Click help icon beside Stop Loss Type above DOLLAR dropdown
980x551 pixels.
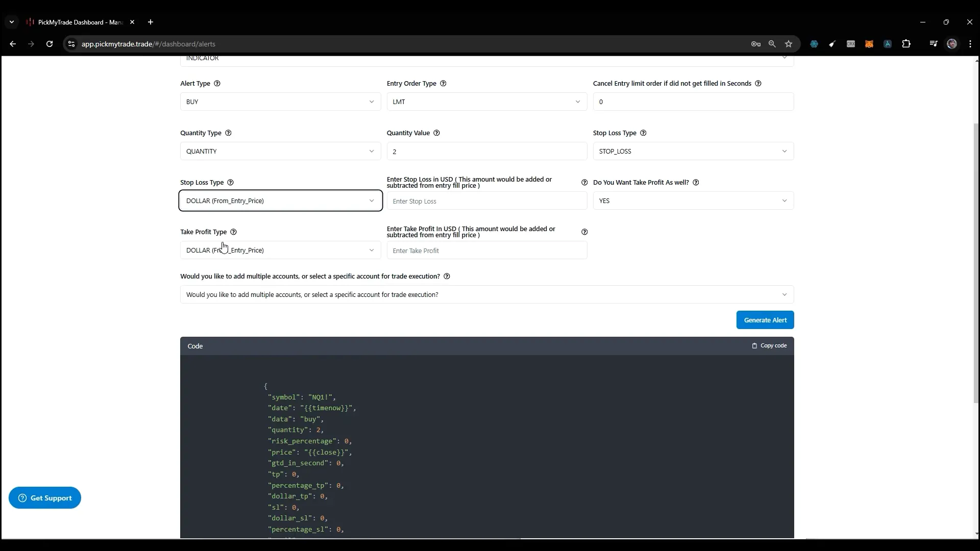(x=230, y=183)
